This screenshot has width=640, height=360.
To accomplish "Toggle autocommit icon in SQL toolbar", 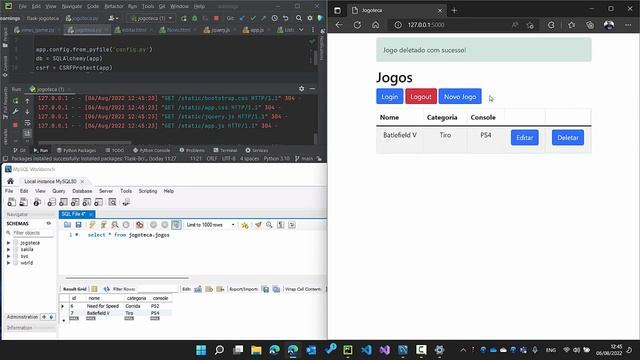I will [176, 225].
